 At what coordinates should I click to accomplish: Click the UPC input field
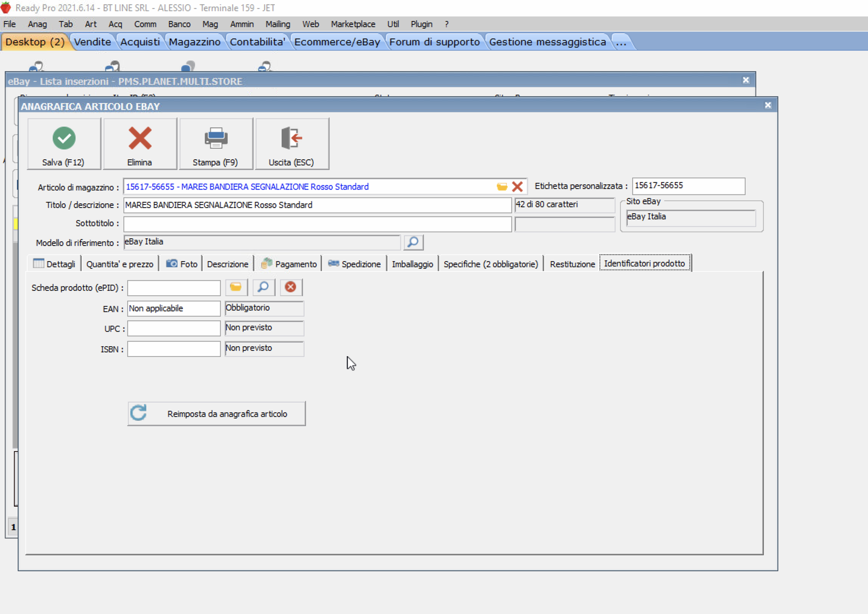(174, 328)
